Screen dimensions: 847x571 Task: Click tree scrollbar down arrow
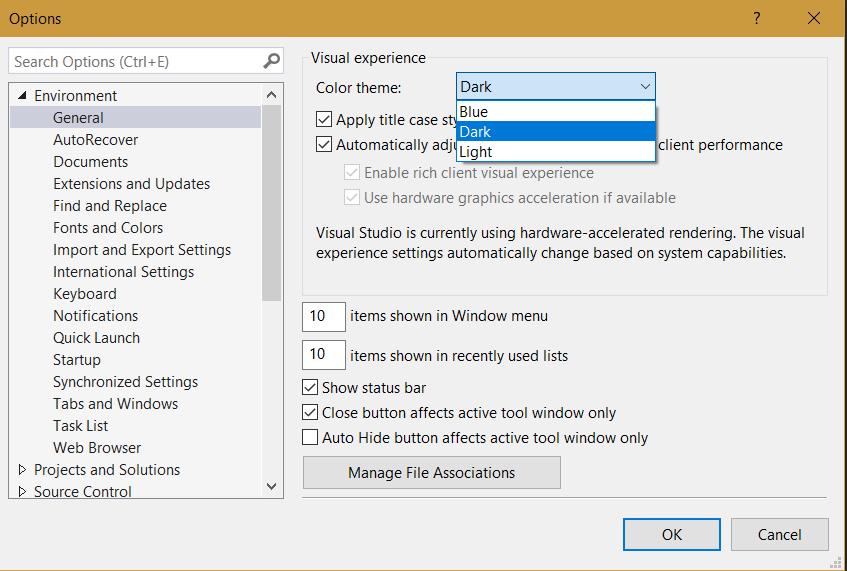point(272,486)
